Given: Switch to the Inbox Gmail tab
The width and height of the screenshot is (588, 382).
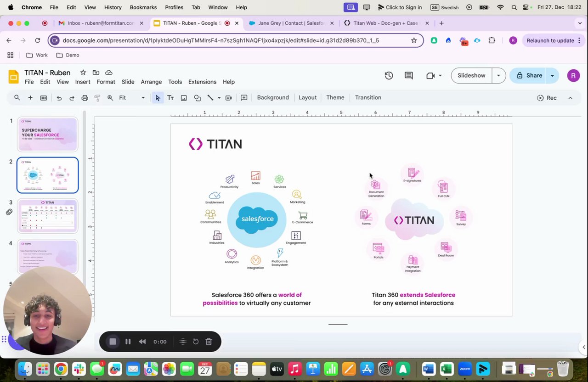Looking at the screenshot, I should click(x=101, y=23).
